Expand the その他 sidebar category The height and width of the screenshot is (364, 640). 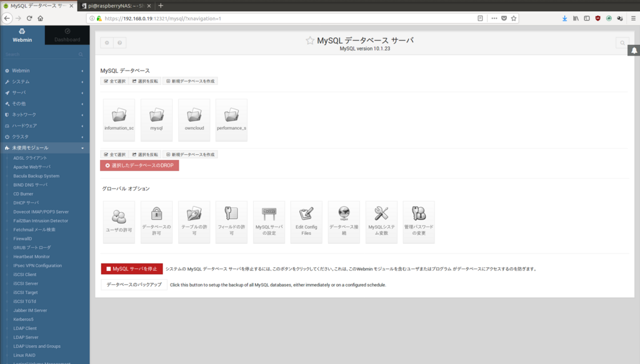pyautogui.click(x=44, y=104)
